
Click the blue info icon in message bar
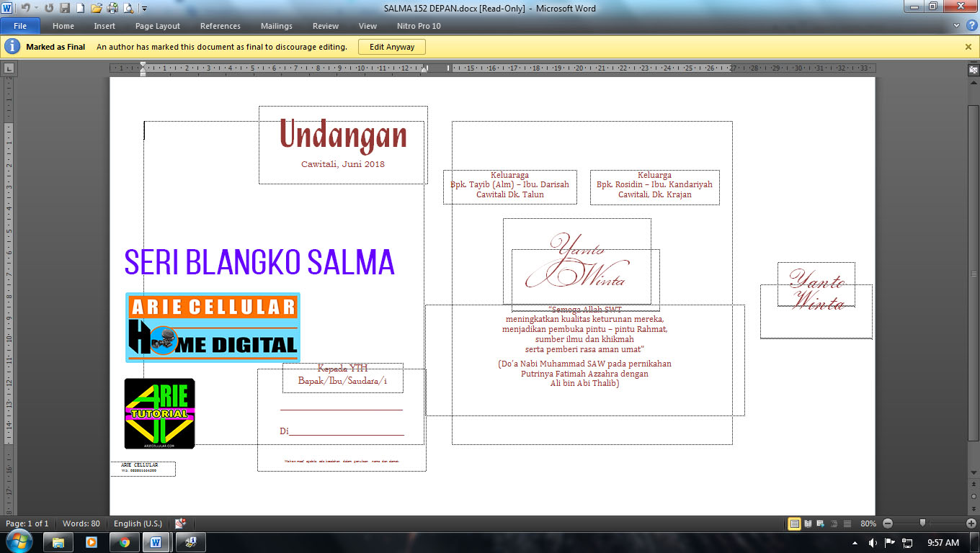12,47
